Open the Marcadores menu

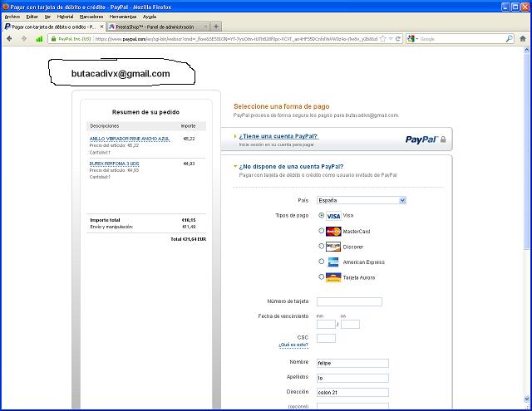pyautogui.click(x=91, y=17)
